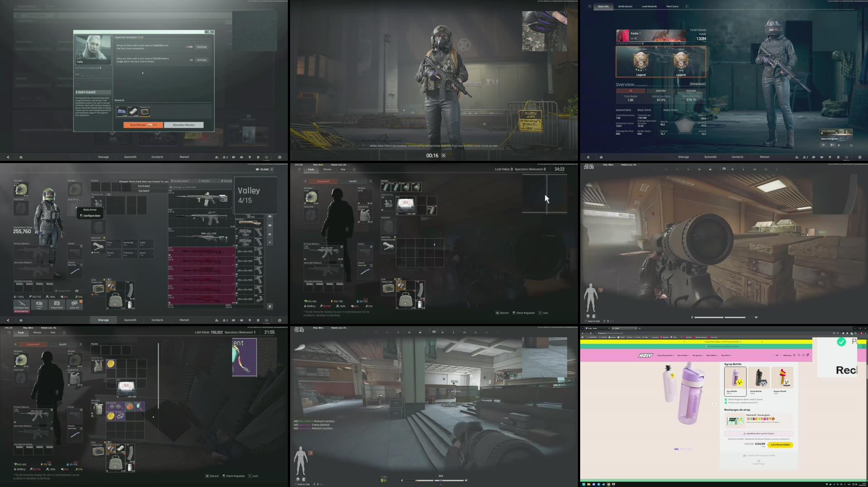This screenshot has width=868, height=487.
Task: Click Check Magazine in the 34:22 raid inventory
Action: click(x=524, y=313)
